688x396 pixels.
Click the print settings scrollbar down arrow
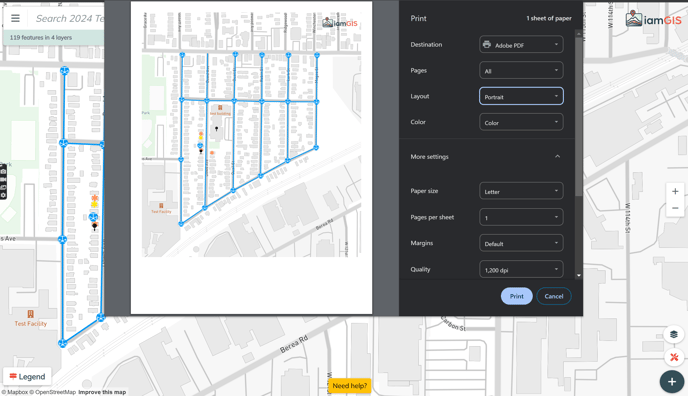(579, 275)
